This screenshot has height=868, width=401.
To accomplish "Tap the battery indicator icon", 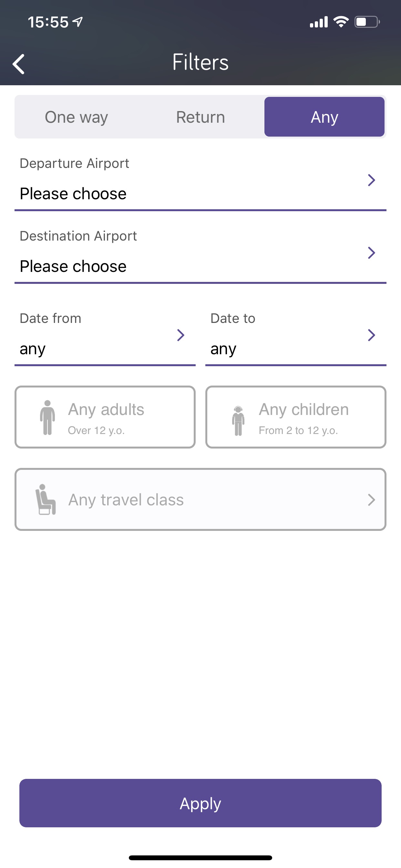I will 367,22.
